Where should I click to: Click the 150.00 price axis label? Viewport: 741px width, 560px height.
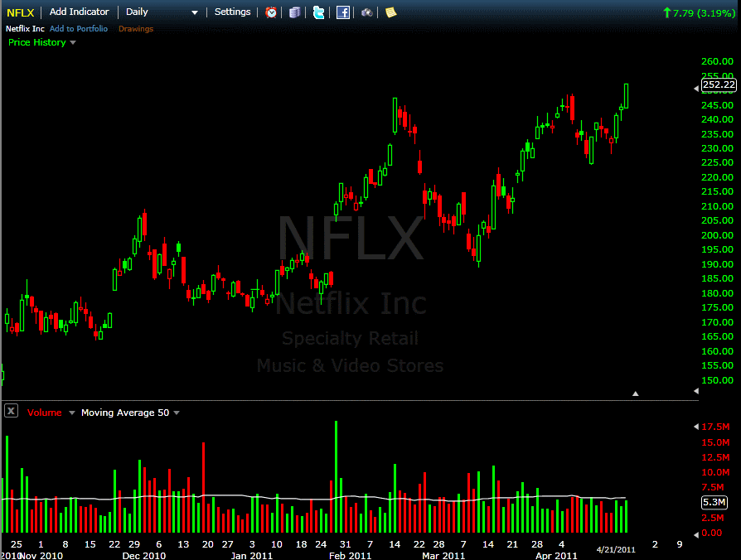pos(717,380)
